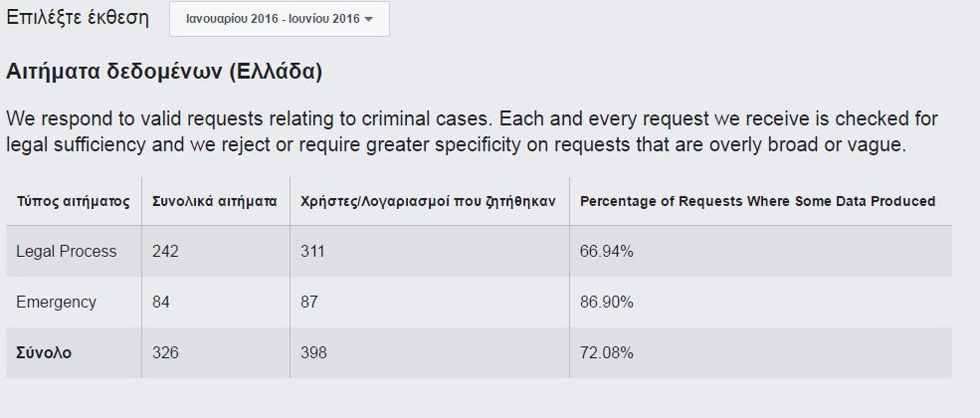Click the 311 accounts requested cell
Viewport: 980px width, 418px height.
pos(312,251)
